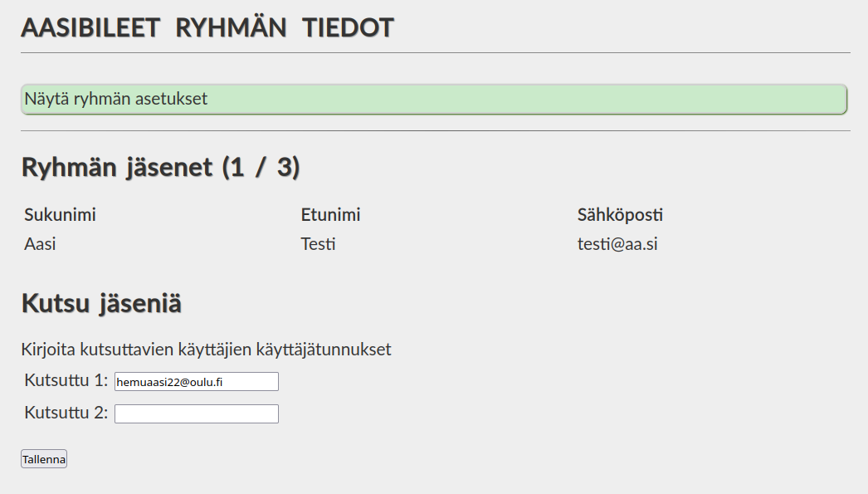Click the Kutsuttu 2 label
The width and height of the screenshot is (868, 494).
point(66,413)
